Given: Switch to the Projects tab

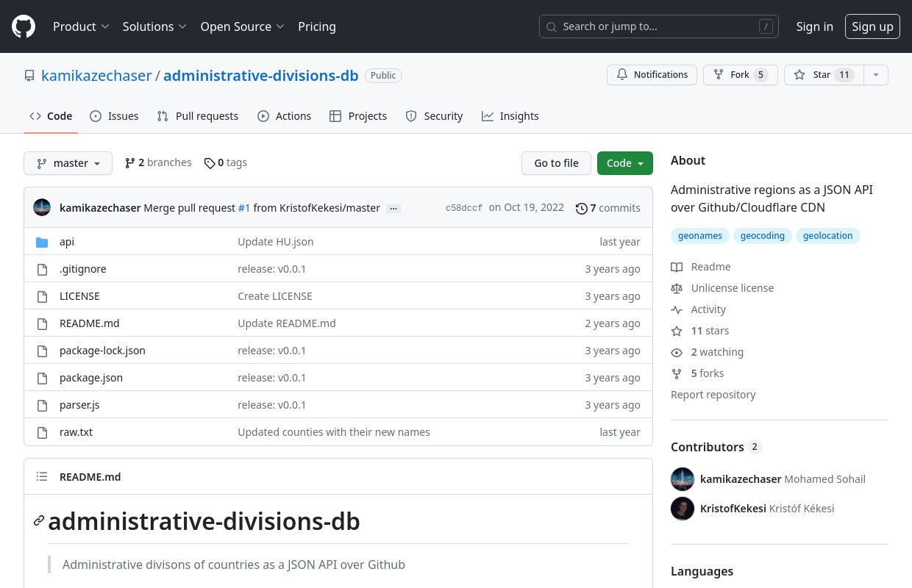Looking at the screenshot, I should coord(358,116).
